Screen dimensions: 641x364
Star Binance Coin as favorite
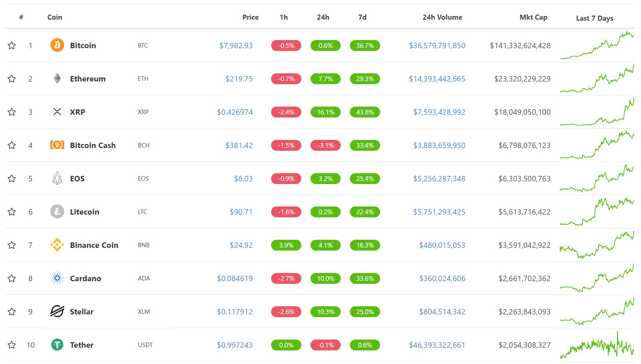pos(12,245)
